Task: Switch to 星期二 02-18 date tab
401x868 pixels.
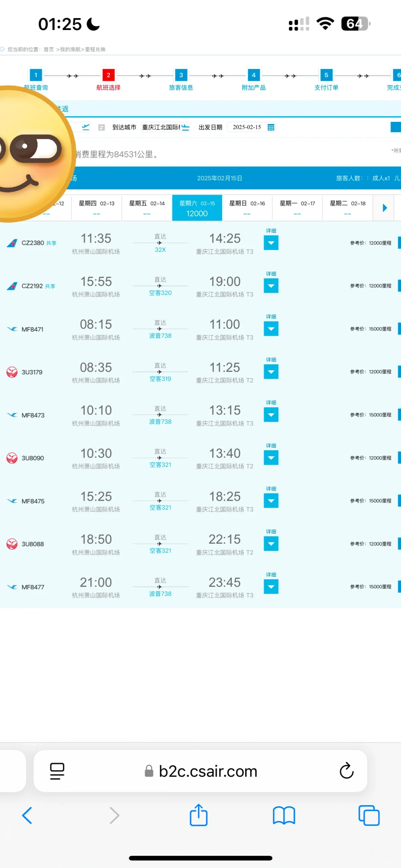Action: pyautogui.click(x=348, y=208)
